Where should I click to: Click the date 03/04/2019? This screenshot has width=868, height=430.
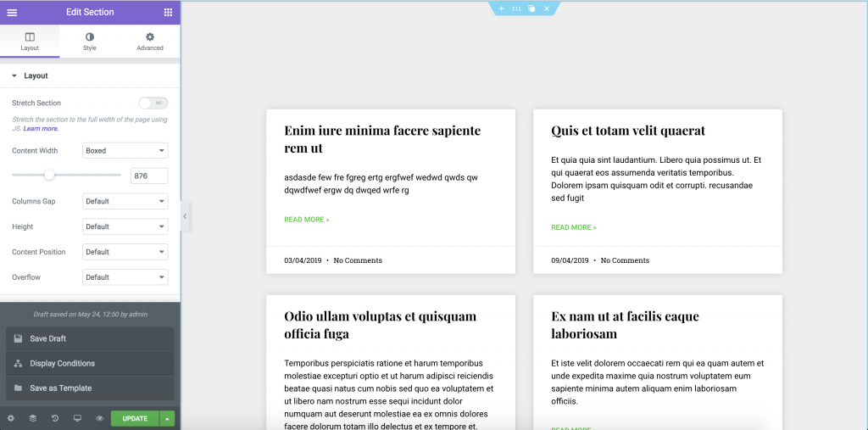303,260
